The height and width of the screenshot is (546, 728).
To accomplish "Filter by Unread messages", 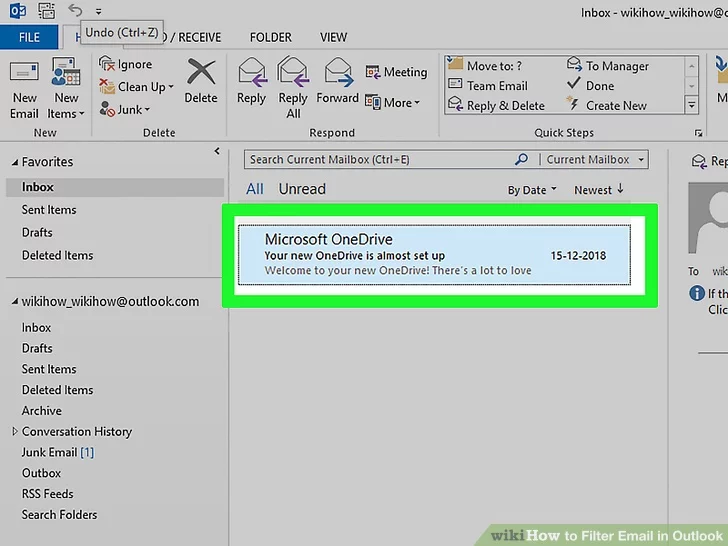I will (302, 189).
